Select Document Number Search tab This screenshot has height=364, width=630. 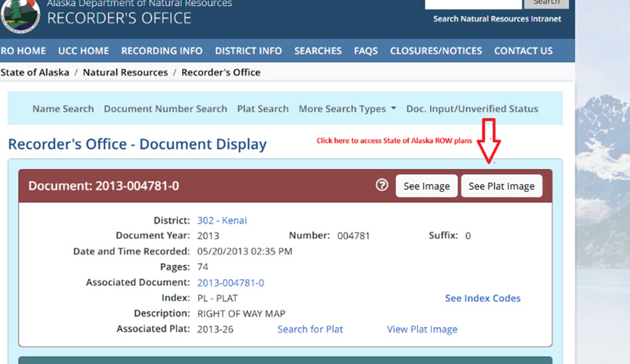tap(165, 109)
